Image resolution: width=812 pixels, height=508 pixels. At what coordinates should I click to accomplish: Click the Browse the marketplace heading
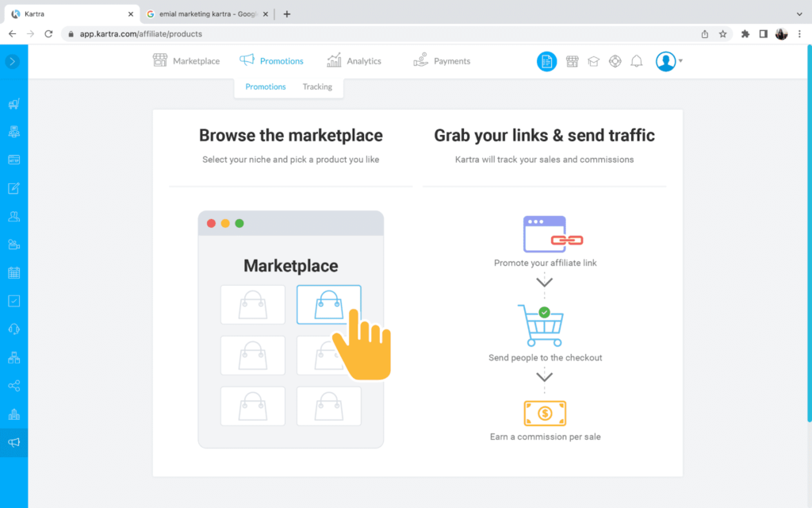tap(290, 135)
